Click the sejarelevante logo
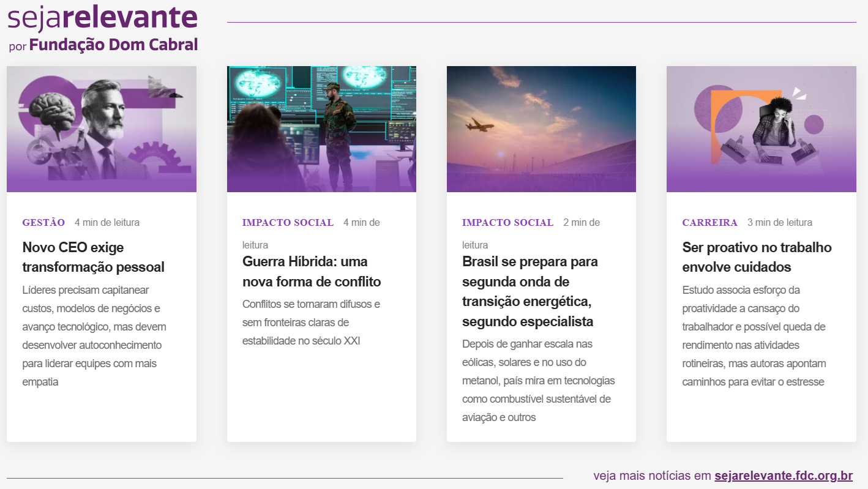Viewport: 868px width, 489px height. click(102, 18)
